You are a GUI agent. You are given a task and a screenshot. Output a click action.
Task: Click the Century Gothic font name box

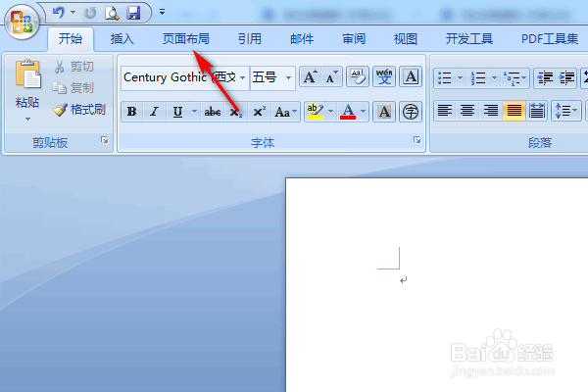point(180,77)
